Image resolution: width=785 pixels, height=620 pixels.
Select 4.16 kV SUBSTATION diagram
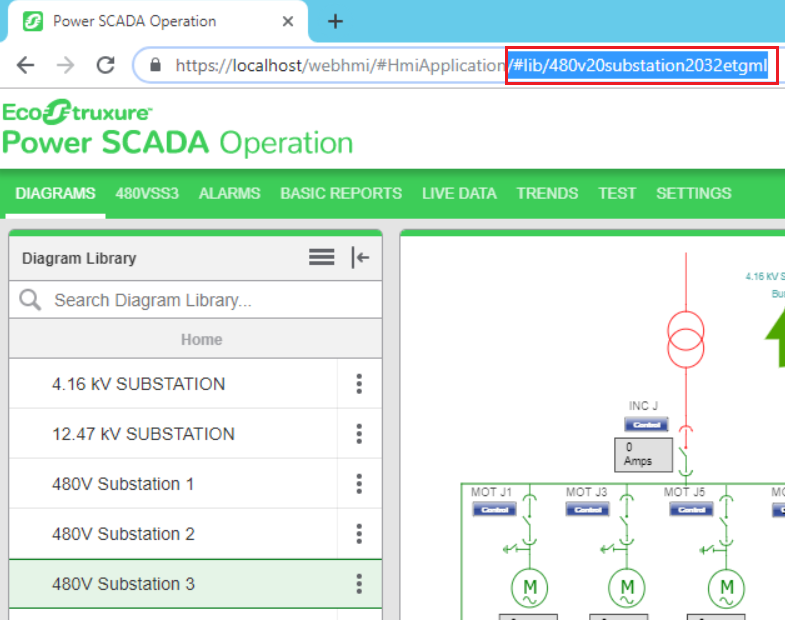[173, 384]
